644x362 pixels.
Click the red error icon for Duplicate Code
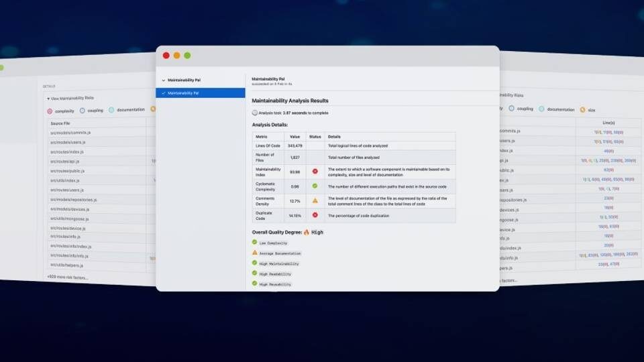(x=315, y=215)
